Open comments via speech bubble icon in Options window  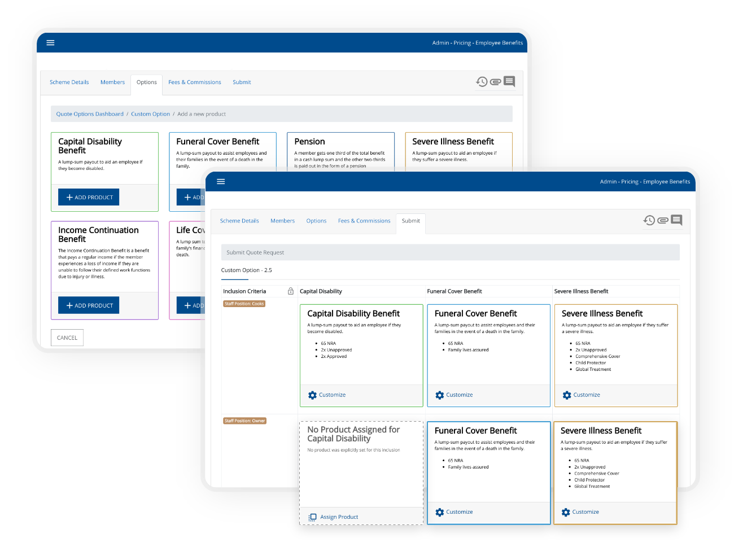(508, 81)
